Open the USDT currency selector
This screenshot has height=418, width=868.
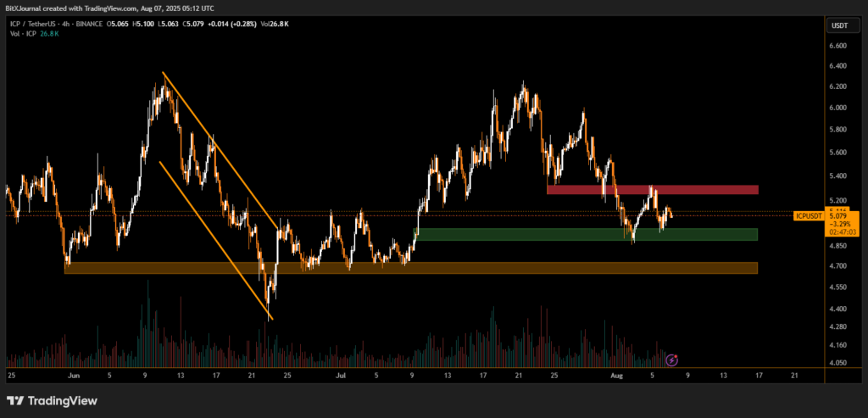click(x=839, y=26)
